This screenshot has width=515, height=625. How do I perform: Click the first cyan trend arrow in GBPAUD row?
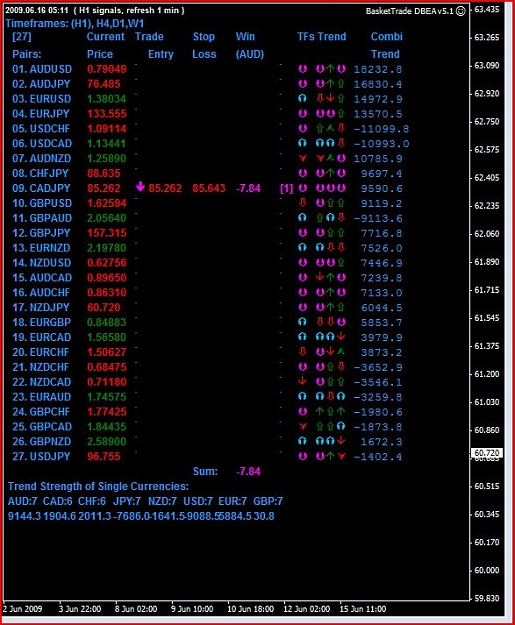[303, 218]
